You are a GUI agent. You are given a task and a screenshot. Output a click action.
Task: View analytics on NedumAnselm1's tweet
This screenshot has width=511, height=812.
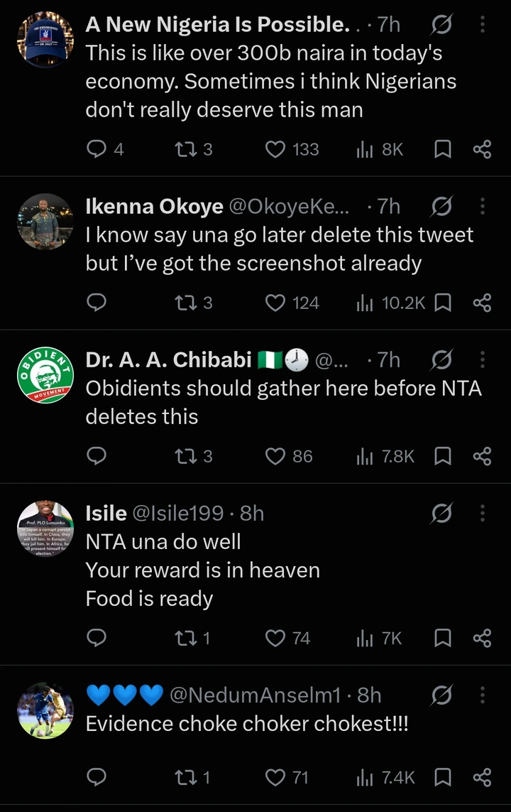(x=365, y=777)
